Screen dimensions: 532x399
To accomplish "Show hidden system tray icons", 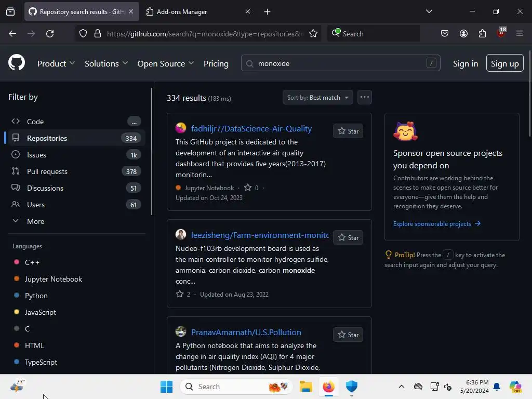I will 402,387.
